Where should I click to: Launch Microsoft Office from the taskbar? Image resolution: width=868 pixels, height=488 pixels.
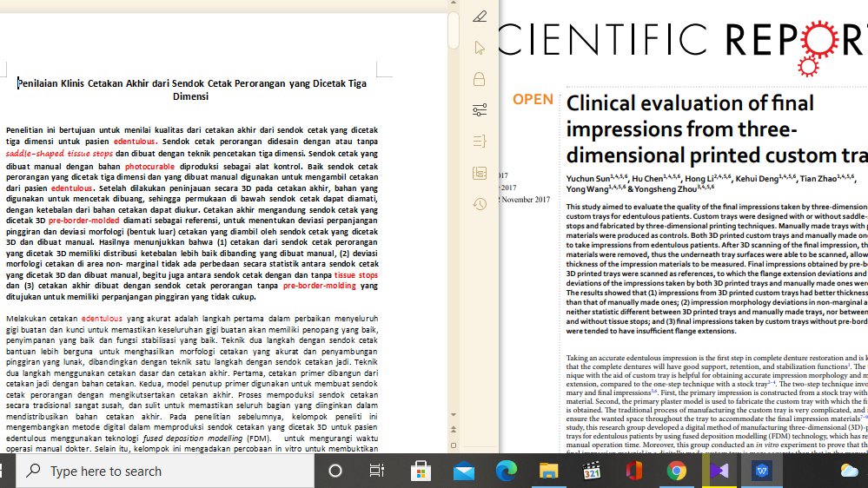[633, 471]
